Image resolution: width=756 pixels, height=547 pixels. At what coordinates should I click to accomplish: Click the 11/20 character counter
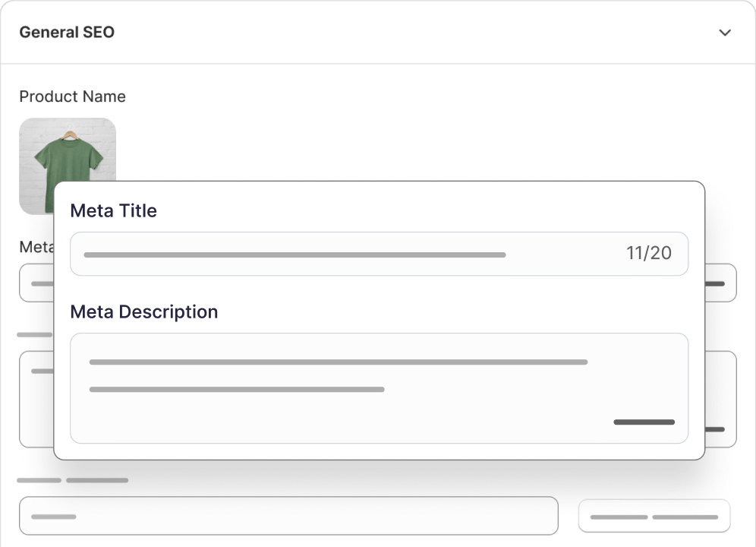click(x=649, y=254)
